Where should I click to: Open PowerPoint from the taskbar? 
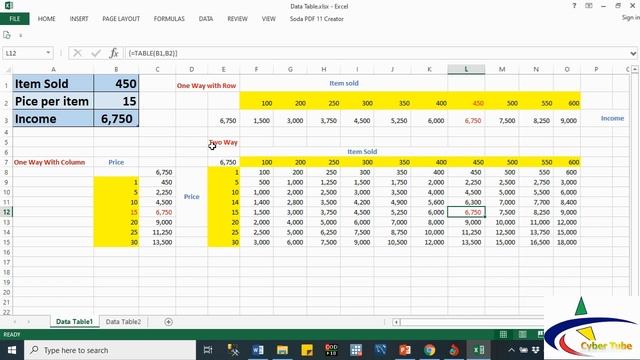pos(405,350)
